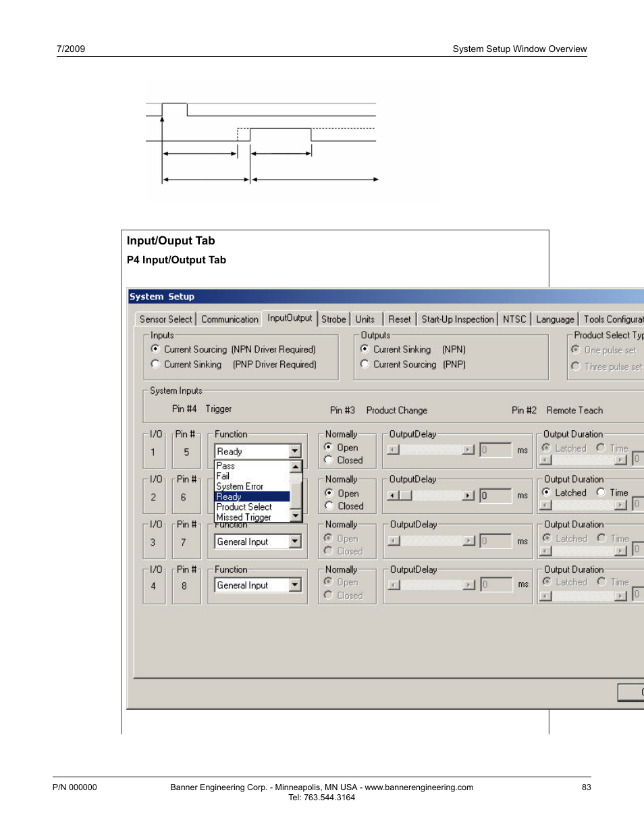The width and height of the screenshot is (644, 834).
Task: Click I/O 2 Output Duration right arrow
Action: (x=621, y=505)
